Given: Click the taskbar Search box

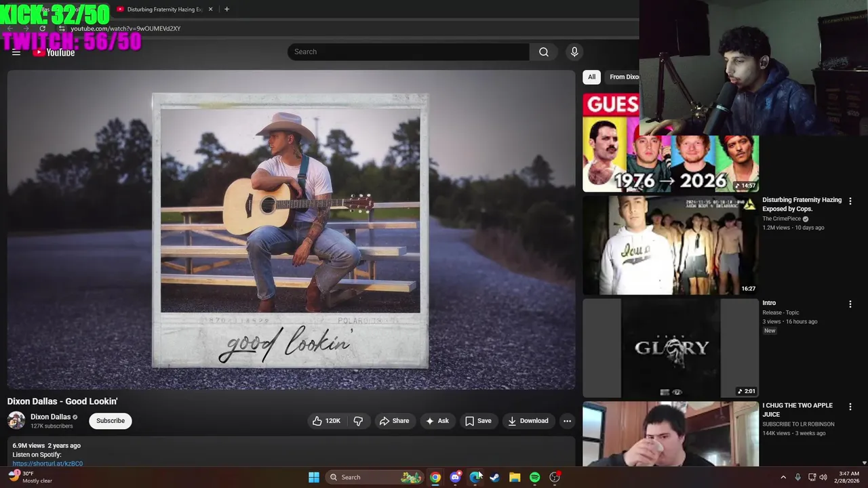Looking at the screenshot, I should pyautogui.click(x=375, y=477).
